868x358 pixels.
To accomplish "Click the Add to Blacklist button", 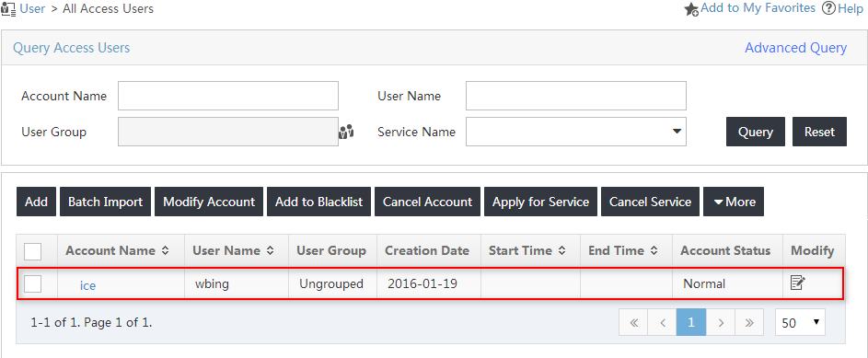I will click(318, 202).
